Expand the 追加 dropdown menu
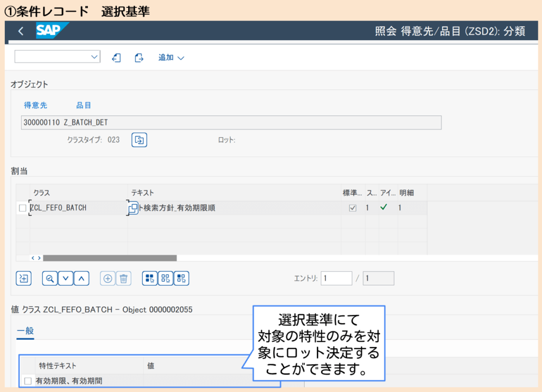 coord(170,57)
